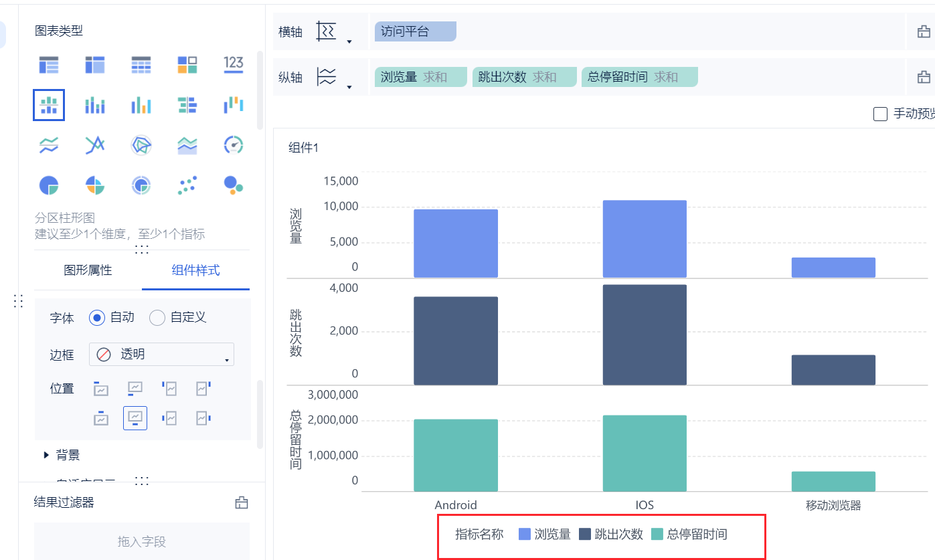Select the scatter plot chart type
Viewport: 935px width, 560px height.
click(187, 185)
